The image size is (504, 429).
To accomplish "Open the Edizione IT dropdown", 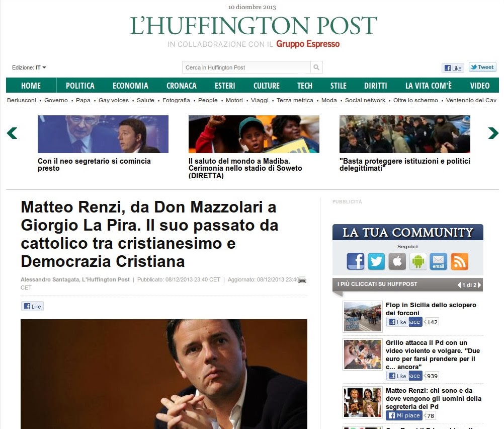I will click(x=29, y=67).
